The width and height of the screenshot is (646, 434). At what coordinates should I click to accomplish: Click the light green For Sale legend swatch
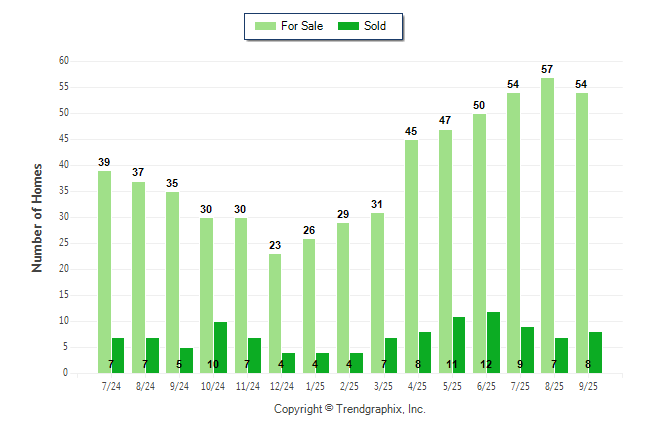(264, 26)
